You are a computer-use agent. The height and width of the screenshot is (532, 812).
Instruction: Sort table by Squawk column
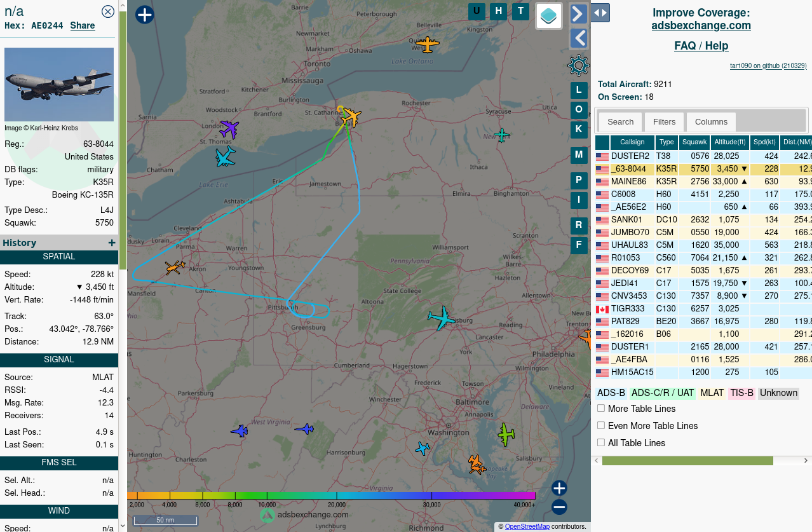[694, 142]
